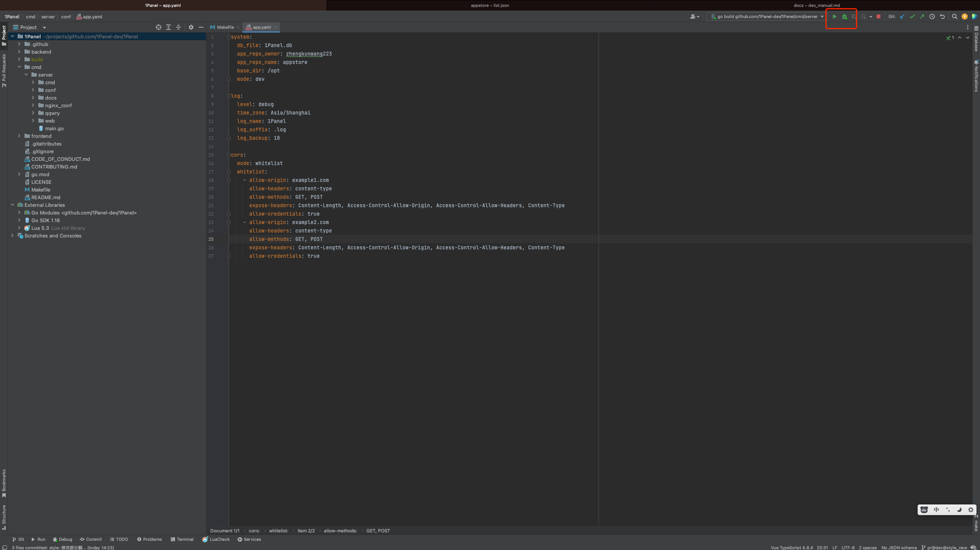
Task: Open the Terminal tool window tab
Action: 182,539
